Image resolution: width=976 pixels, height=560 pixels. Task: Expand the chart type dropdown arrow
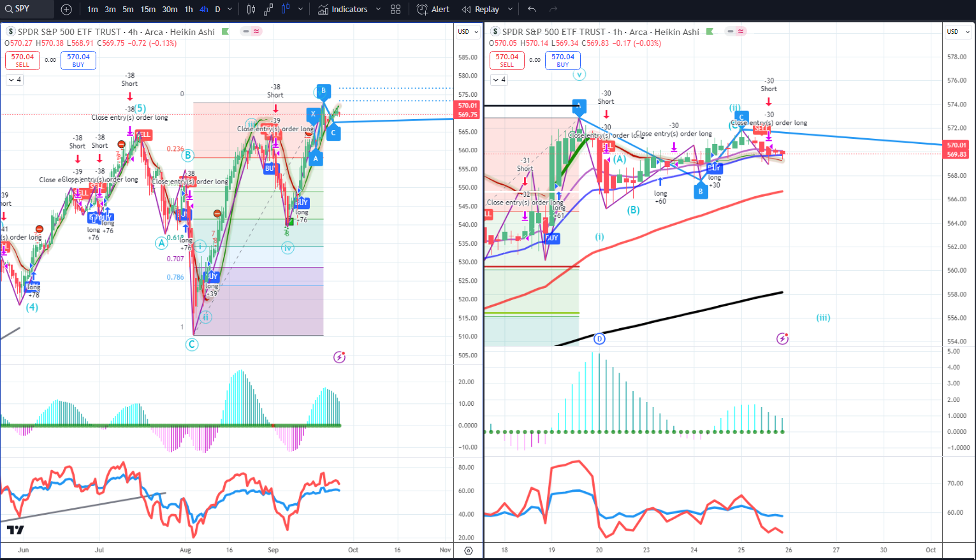300,10
